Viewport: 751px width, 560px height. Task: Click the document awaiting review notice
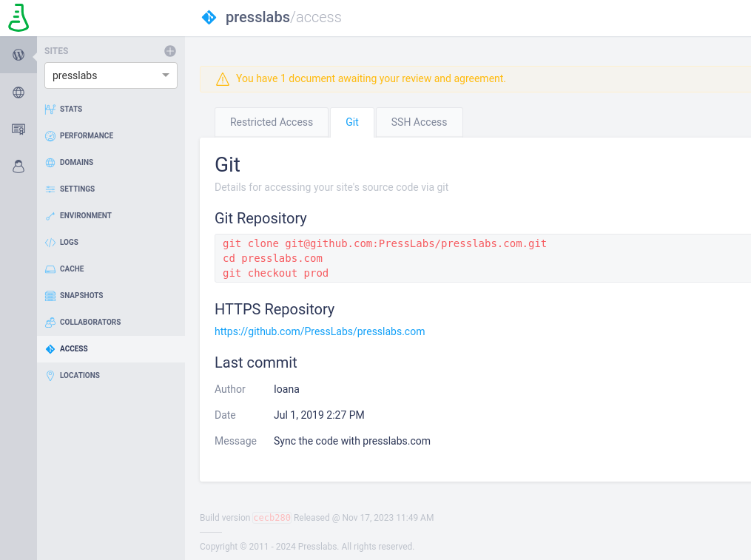coord(370,78)
